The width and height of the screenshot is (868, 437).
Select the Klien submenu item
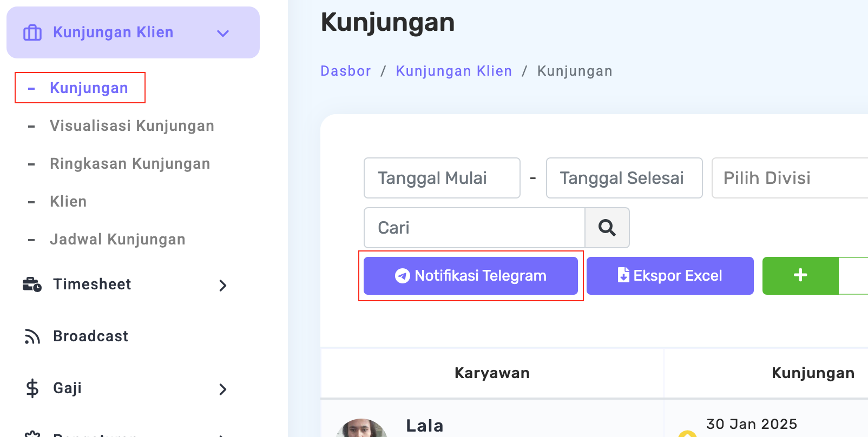click(68, 201)
